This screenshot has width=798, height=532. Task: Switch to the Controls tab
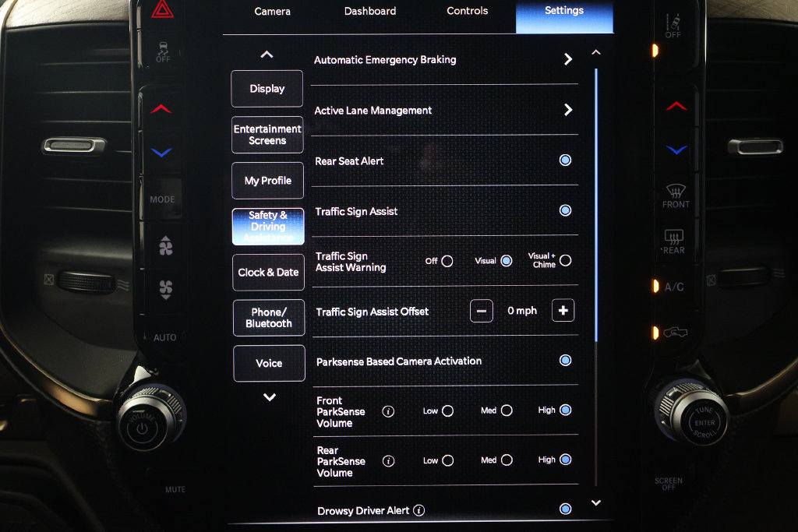468,10
